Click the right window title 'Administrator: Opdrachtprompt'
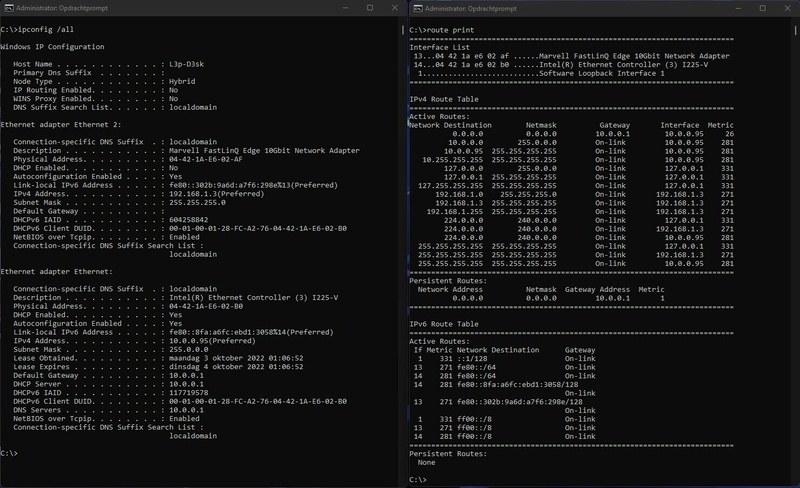Viewport: 800px width, 488px height. 471,9
